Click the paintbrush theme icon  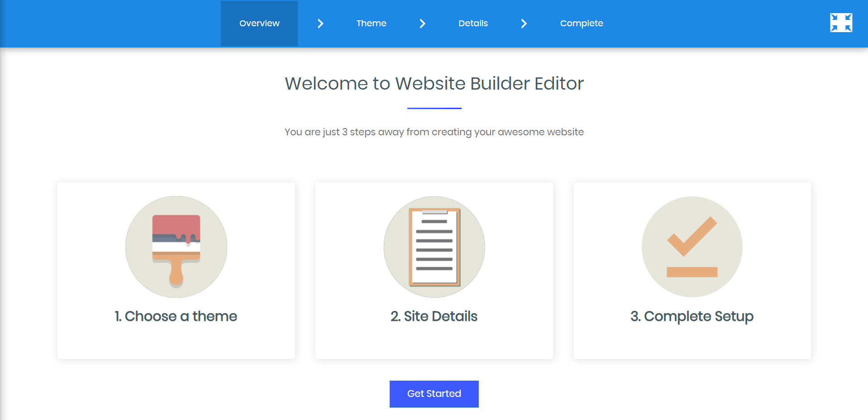176,247
